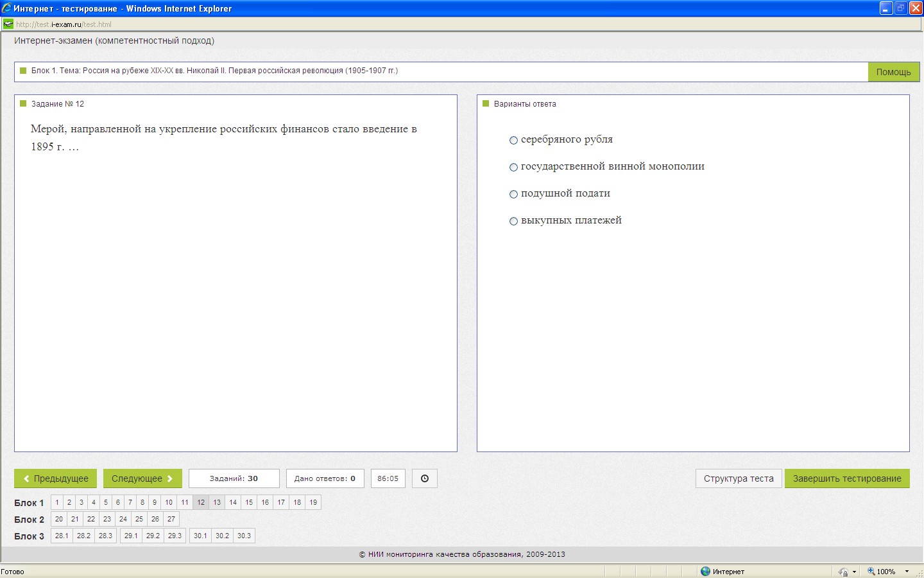Jump to question 15 in Блок 1

[249, 502]
